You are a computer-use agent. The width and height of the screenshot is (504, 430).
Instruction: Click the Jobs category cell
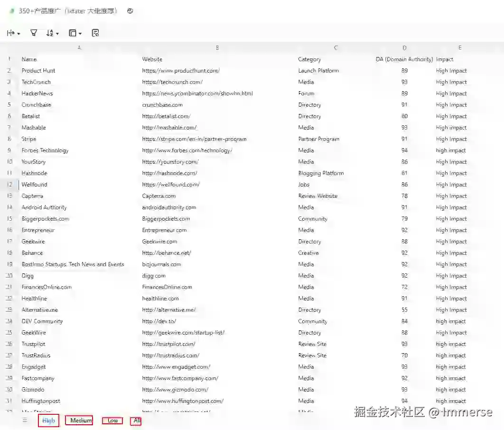[x=304, y=185]
